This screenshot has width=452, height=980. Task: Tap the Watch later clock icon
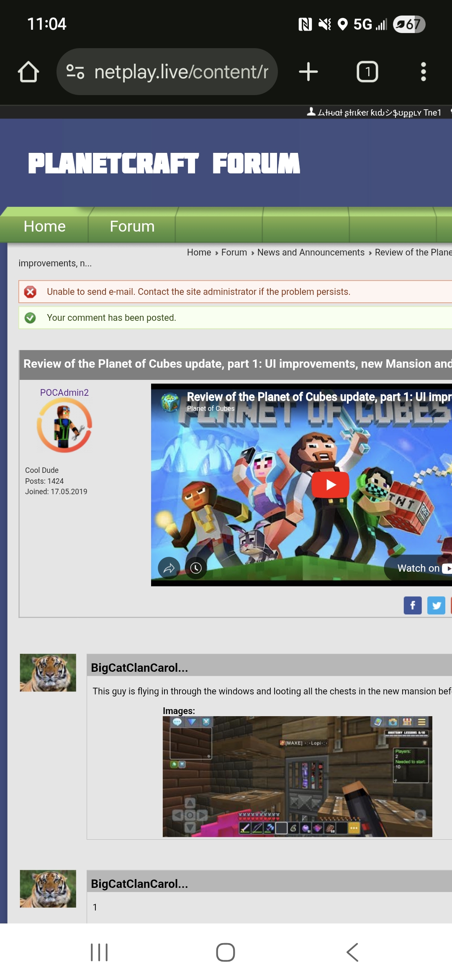(x=195, y=568)
